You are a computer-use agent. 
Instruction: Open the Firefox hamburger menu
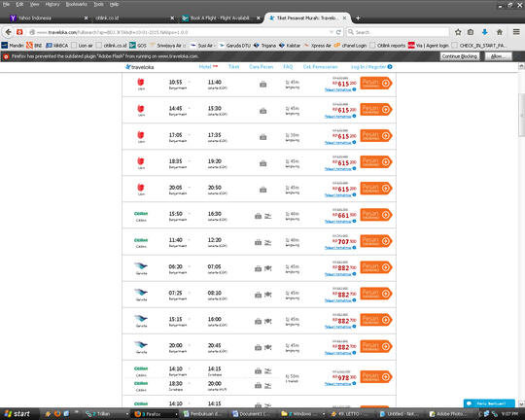click(516, 32)
